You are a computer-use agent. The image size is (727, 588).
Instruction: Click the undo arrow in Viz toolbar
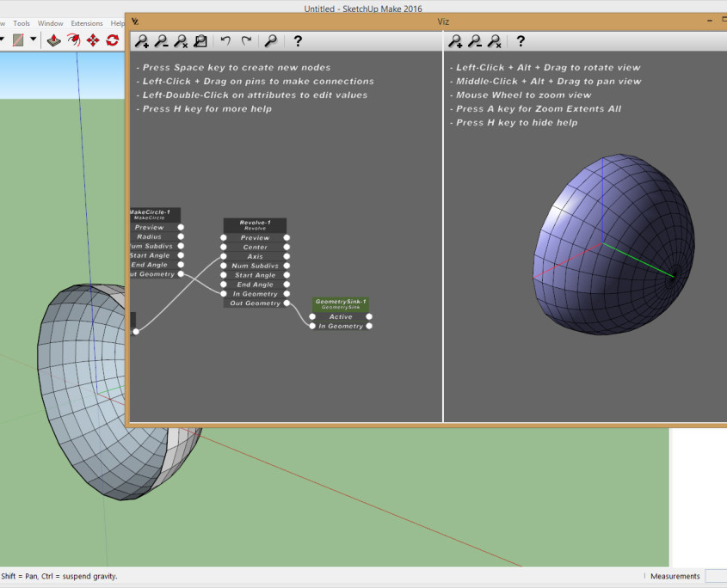pyautogui.click(x=225, y=40)
